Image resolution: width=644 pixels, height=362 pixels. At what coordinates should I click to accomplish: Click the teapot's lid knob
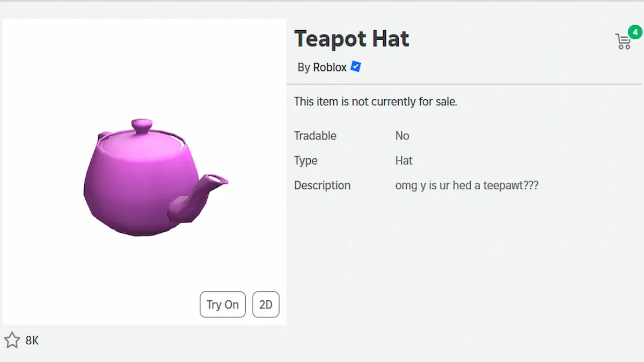tap(142, 127)
